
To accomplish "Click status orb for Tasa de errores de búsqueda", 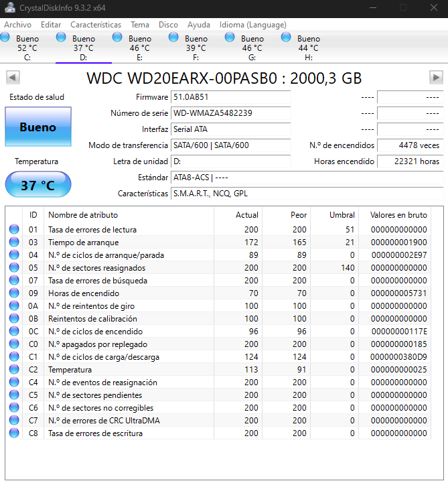I will (14, 280).
